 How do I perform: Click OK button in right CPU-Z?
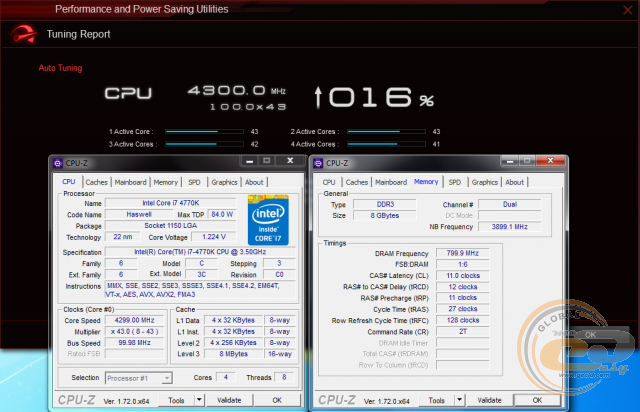coord(538,400)
